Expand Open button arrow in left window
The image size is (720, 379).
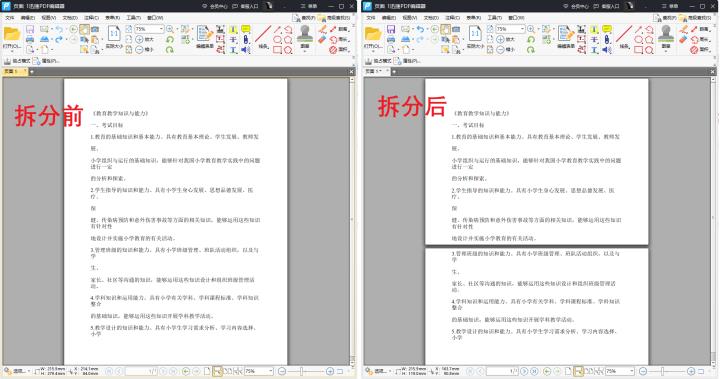pos(11,51)
